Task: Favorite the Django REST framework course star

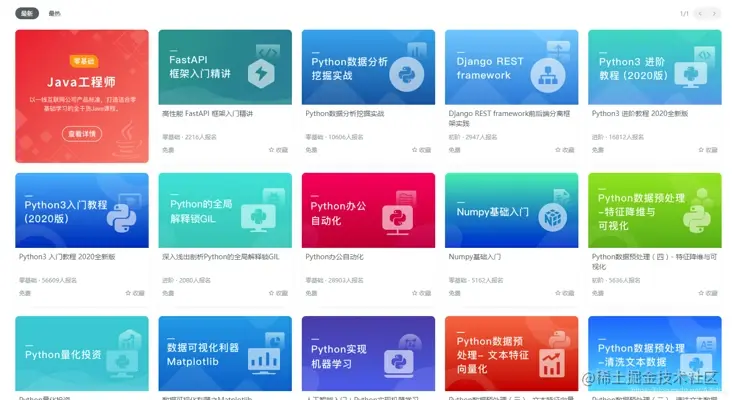Action: (x=565, y=150)
